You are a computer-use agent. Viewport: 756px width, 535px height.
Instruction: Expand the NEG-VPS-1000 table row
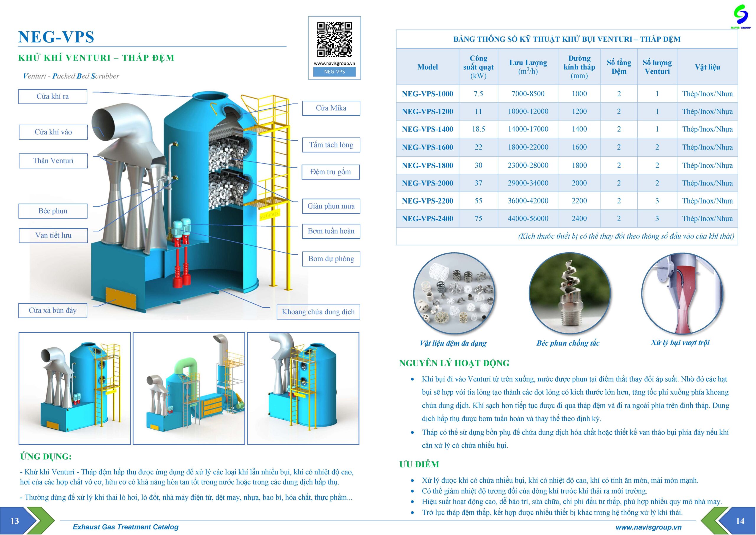(428, 94)
